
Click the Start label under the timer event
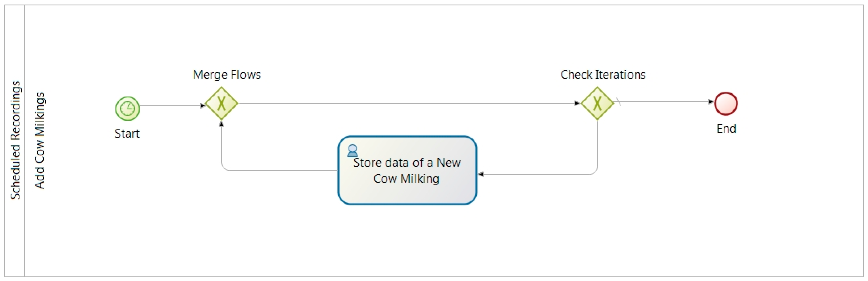[x=127, y=133]
